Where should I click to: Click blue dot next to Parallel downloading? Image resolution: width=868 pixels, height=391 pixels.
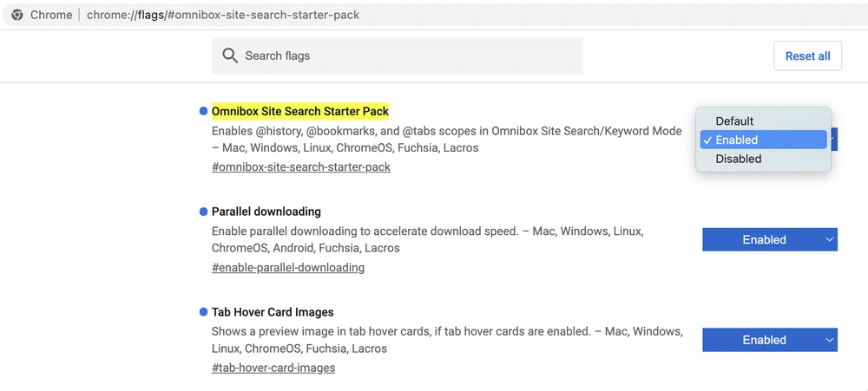(204, 212)
